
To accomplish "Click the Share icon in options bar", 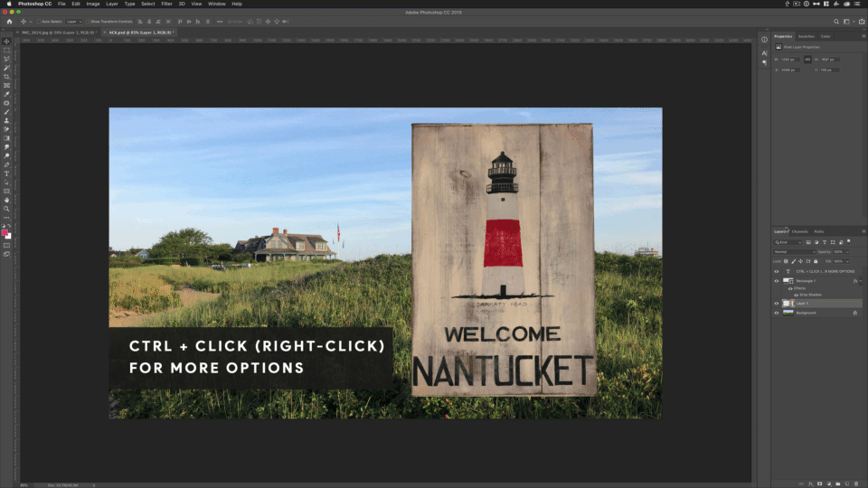I will click(862, 22).
